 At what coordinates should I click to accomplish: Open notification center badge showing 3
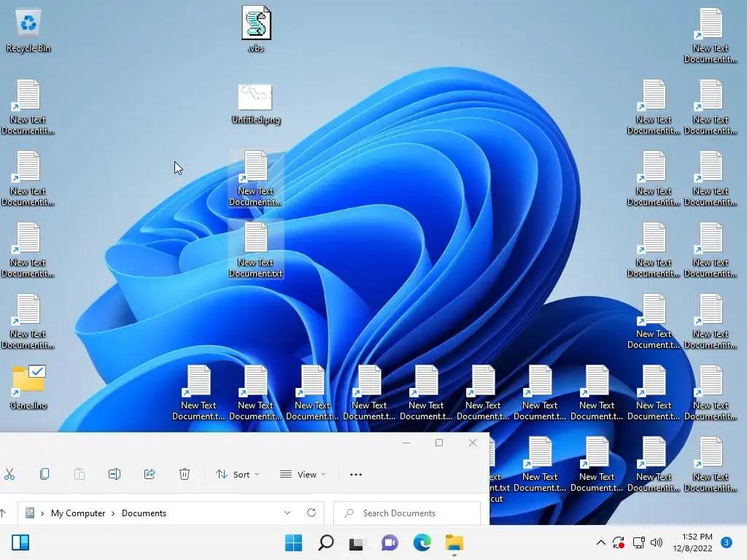coord(727,542)
